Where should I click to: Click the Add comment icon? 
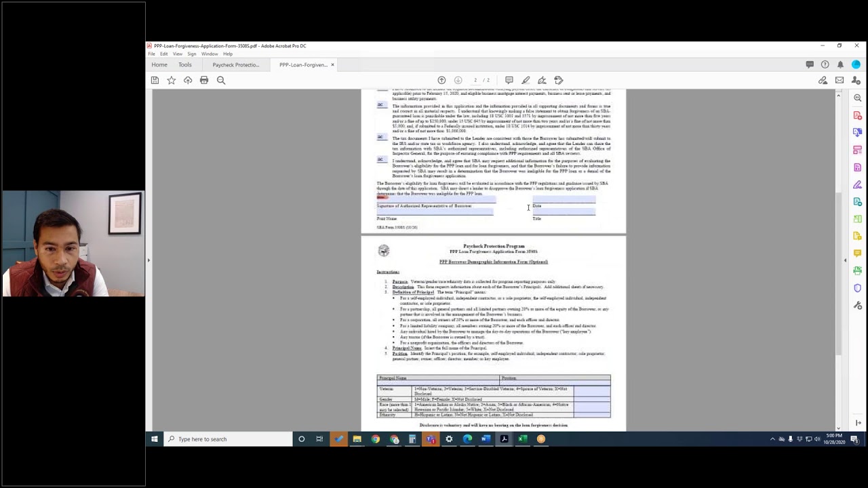point(509,80)
